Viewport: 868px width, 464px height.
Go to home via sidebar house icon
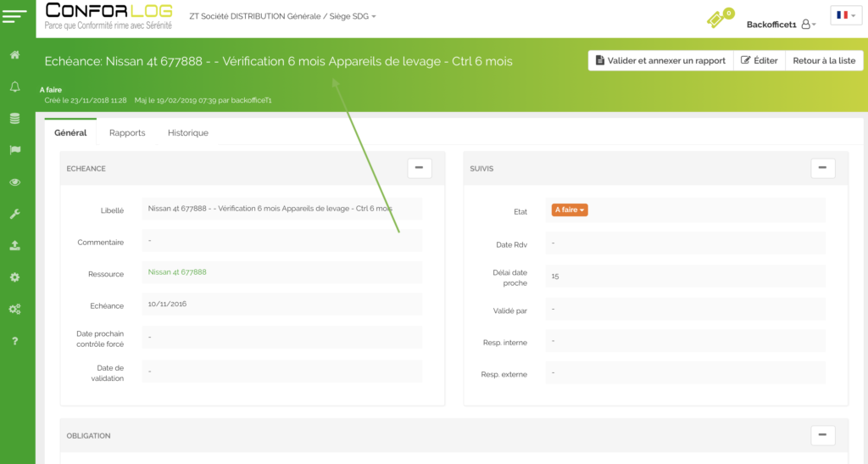tap(14, 55)
